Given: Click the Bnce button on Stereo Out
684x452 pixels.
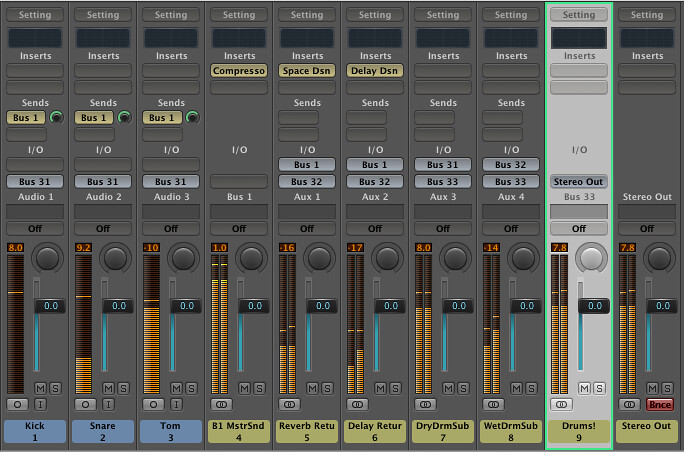Looking at the screenshot, I should coord(659,404).
